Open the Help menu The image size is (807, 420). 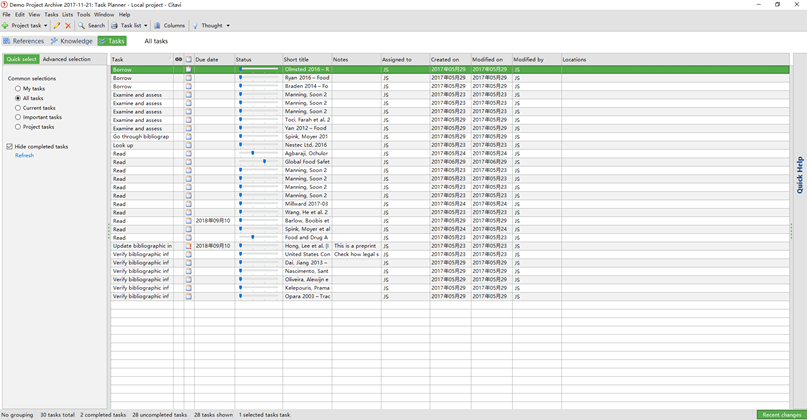coord(125,14)
